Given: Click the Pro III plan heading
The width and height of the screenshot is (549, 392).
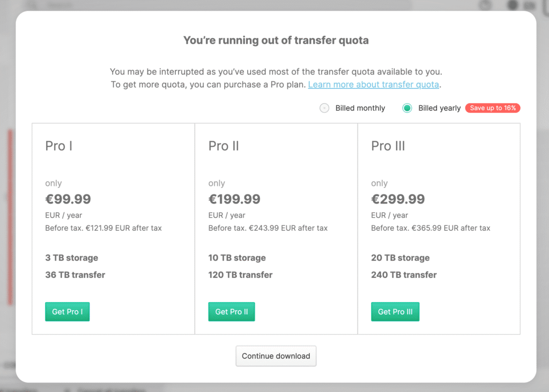Looking at the screenshot, I should pos(388,146).
